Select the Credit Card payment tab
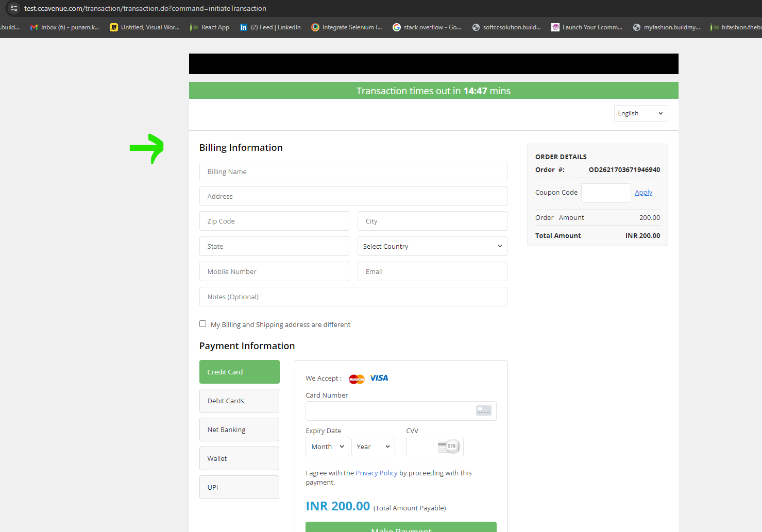The width and height of the screenshot is (762, 532). click(x=240, y=372)
